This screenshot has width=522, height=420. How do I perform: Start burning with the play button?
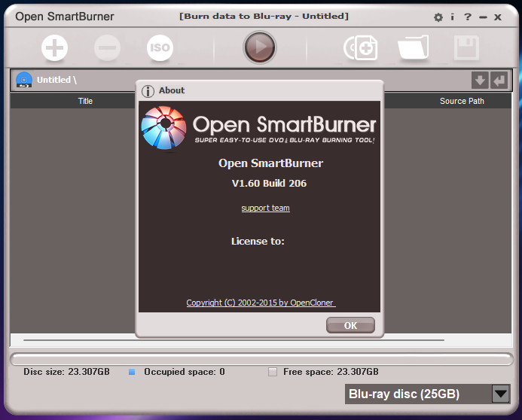click(260, 47)
